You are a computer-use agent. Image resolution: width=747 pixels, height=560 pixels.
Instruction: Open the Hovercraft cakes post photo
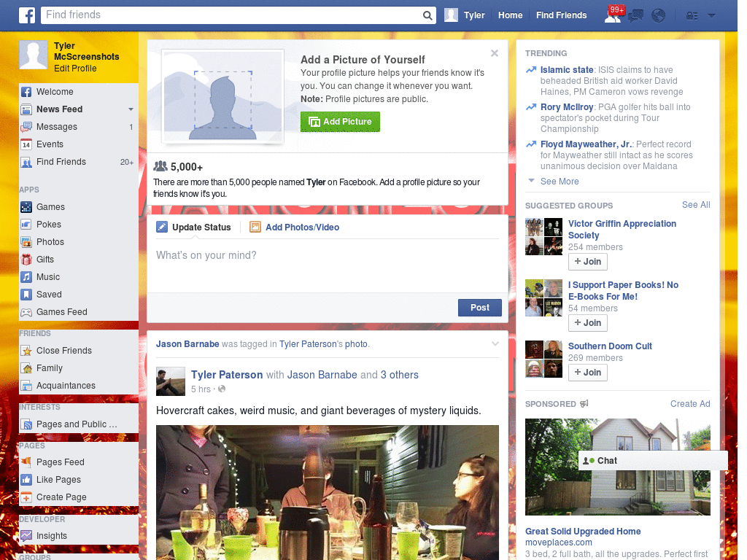click(328, 492)
